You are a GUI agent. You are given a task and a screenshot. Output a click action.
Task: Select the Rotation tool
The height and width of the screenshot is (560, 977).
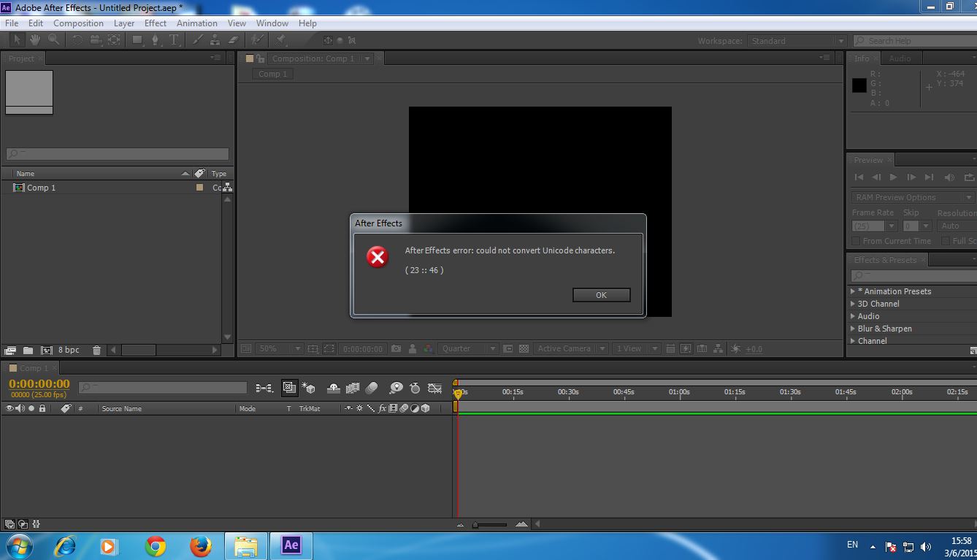(x=77, y=40)
